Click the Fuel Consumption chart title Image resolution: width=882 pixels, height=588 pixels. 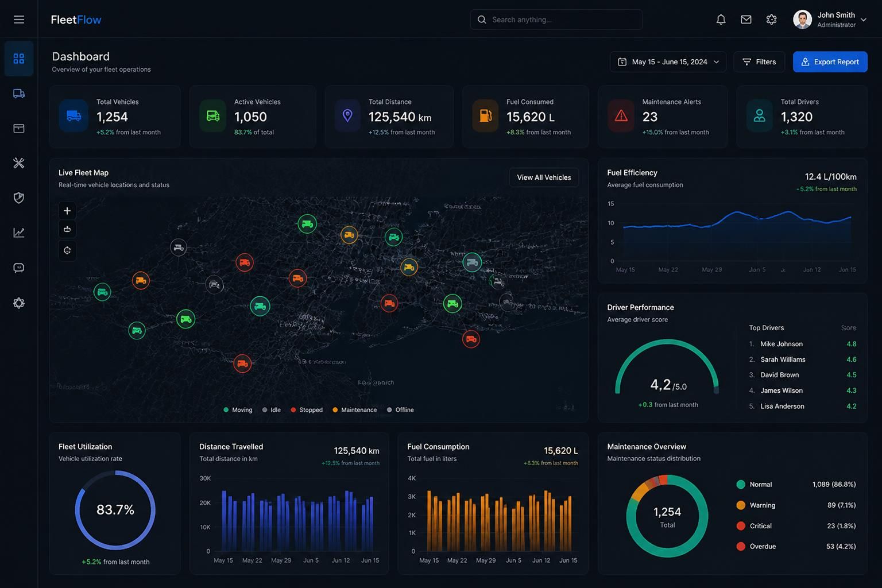438,447
